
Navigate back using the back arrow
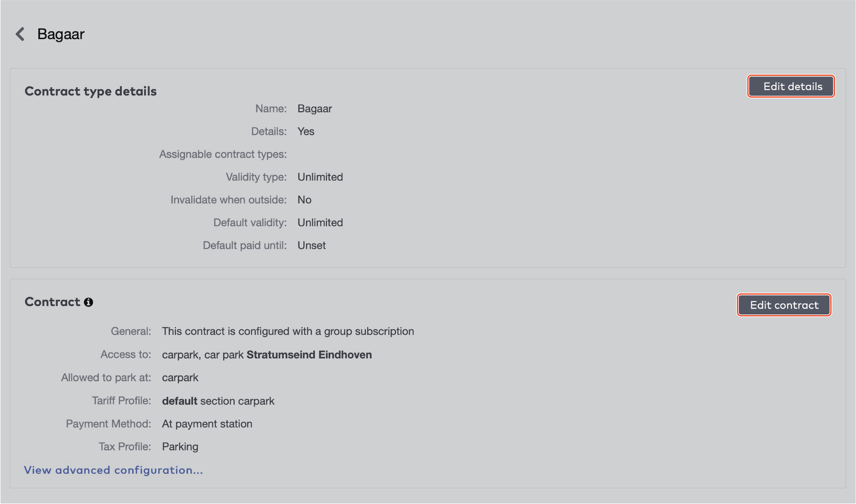[20, 34]
